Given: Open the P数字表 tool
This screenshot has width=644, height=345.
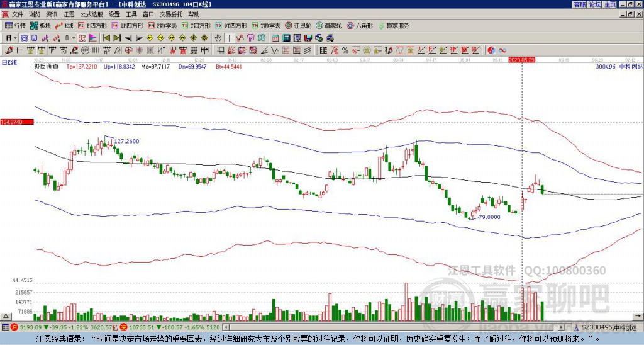Looking at the screenshot, I should (163, 25).
